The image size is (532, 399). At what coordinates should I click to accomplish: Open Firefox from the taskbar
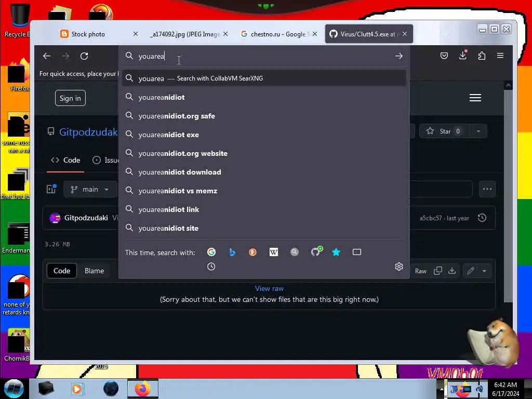pos(143,389)
